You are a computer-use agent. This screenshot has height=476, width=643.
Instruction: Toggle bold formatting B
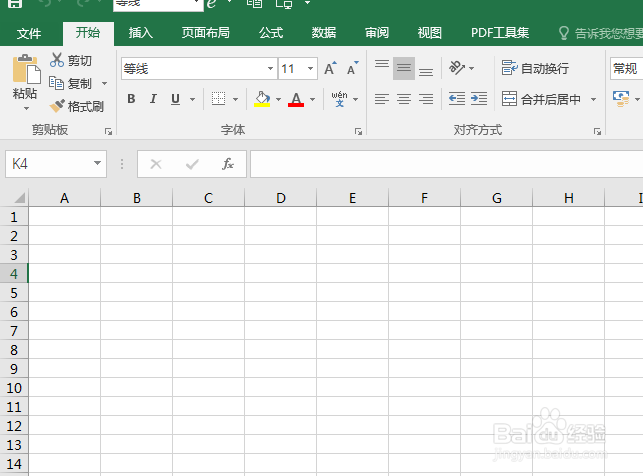(131, 99)
